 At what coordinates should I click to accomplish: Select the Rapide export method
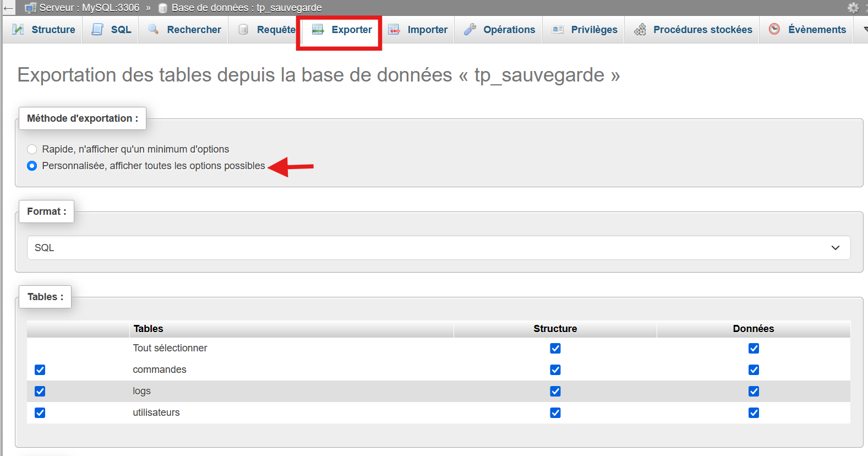(32, 149)
